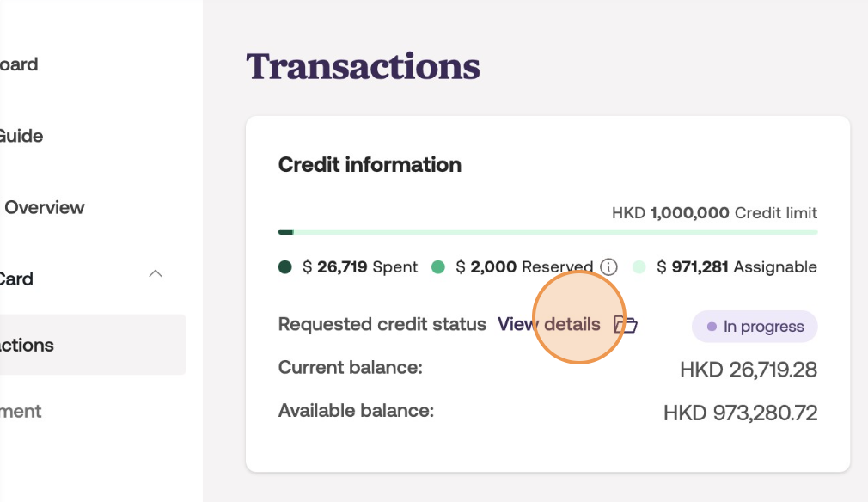868x502 pixels.
Task: Open the View details link
Action: (549, 325)
